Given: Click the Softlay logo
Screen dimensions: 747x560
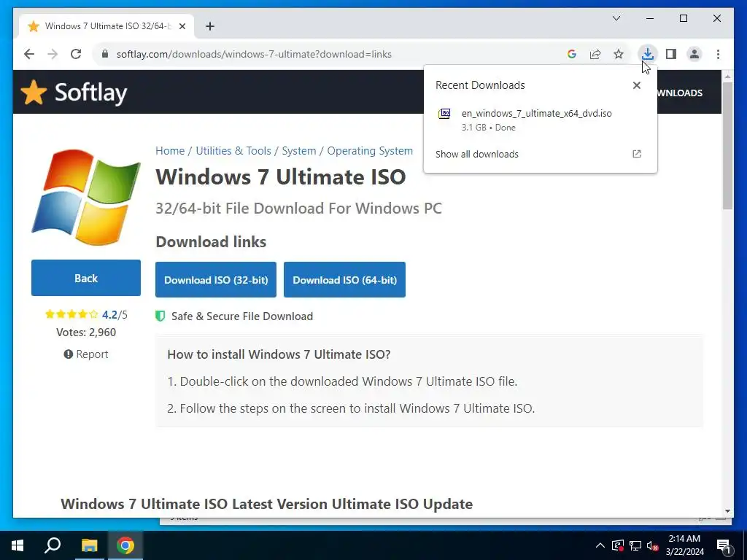Looking at the screenshot, I should click(74, 93).
